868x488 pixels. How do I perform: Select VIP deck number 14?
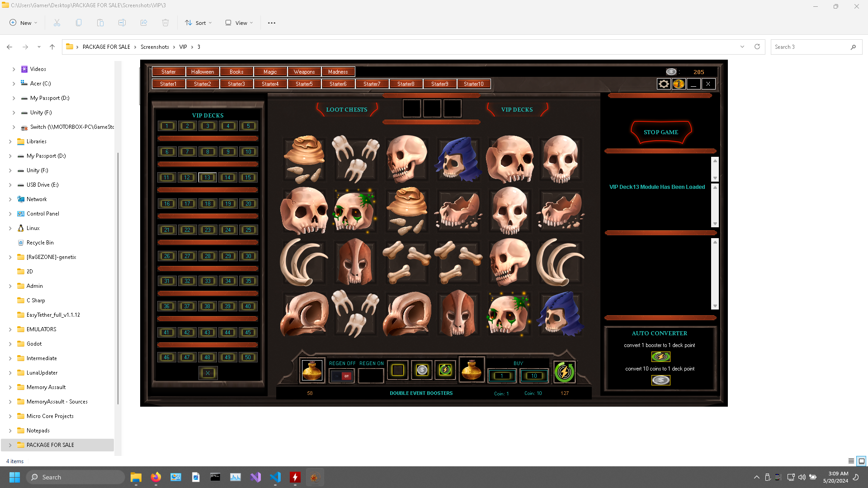[x=228, y=178]
